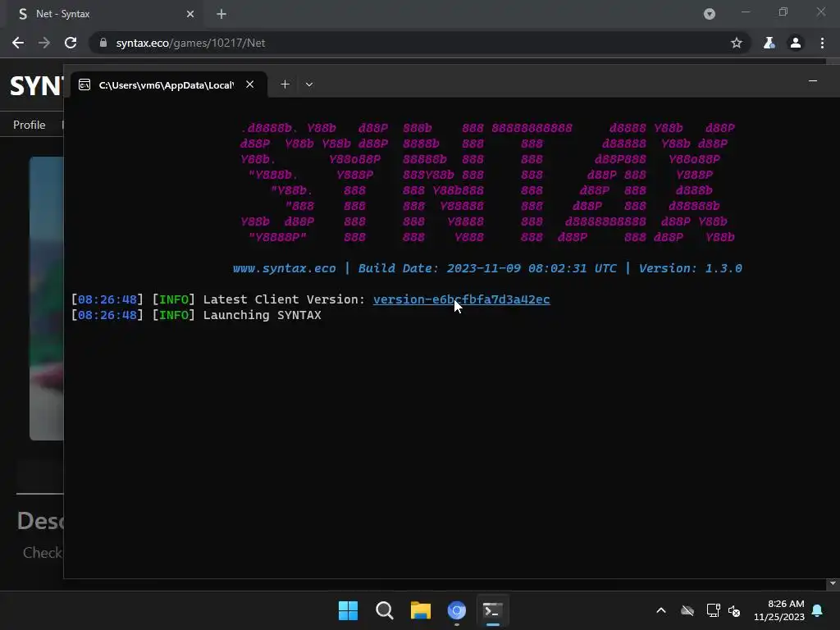The width and height of the screenshot is (840, 630).
Task: Open the Chrome Labs flask icon
Action: [x=769, y=43]
